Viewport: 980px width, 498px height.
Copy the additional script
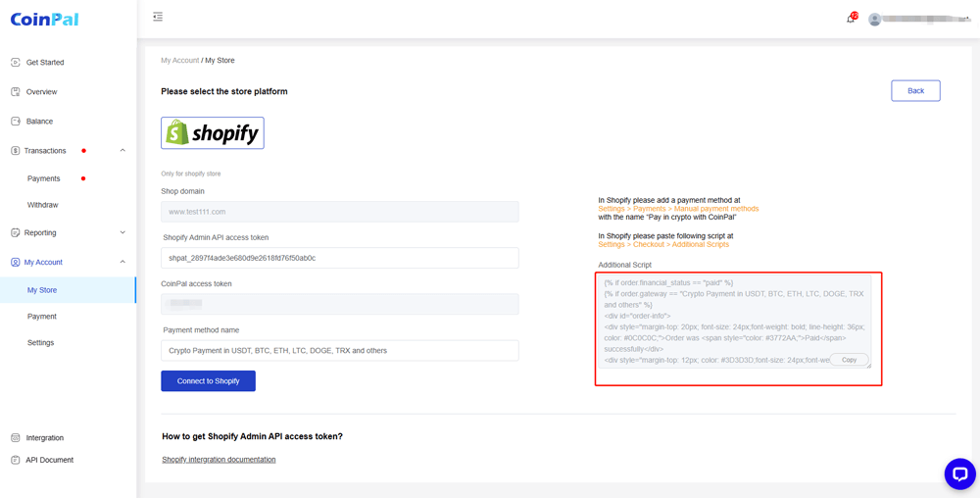[x=850, y=360]
